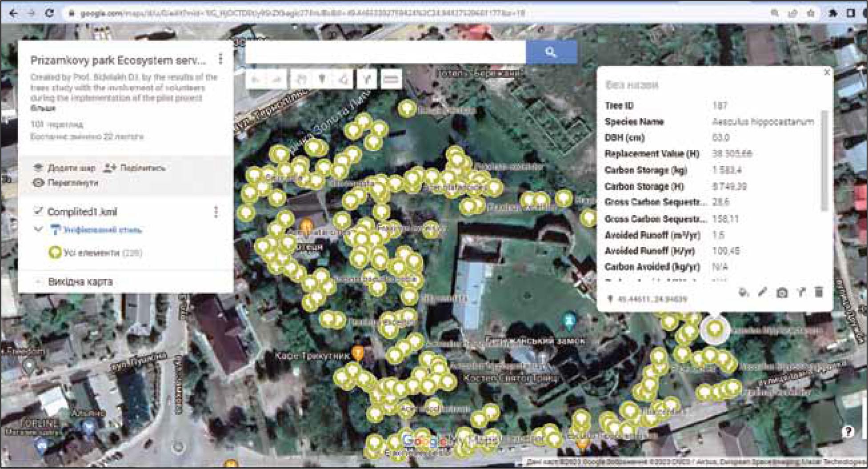Bookmark this page with the star icon
Viewport: 868px width, 469px height.
pyautogui.click(x=811, y=13)
